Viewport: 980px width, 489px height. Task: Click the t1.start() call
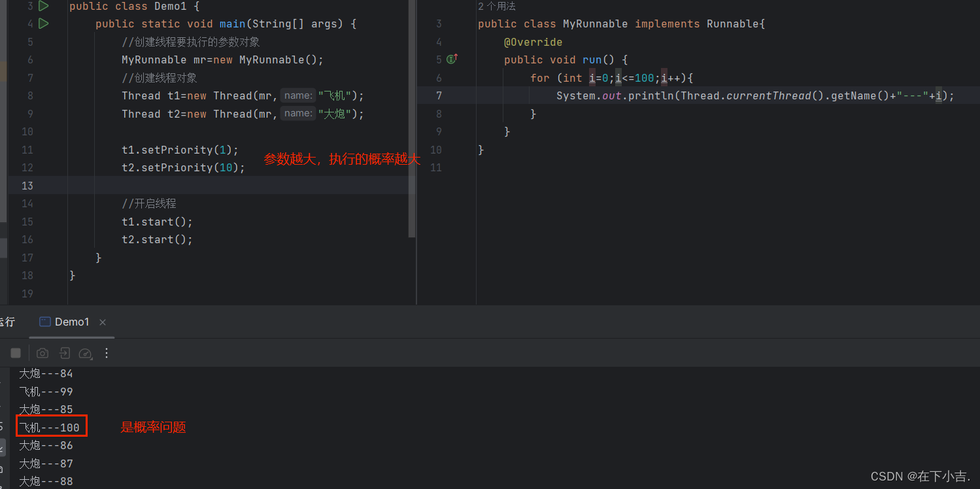158,222
